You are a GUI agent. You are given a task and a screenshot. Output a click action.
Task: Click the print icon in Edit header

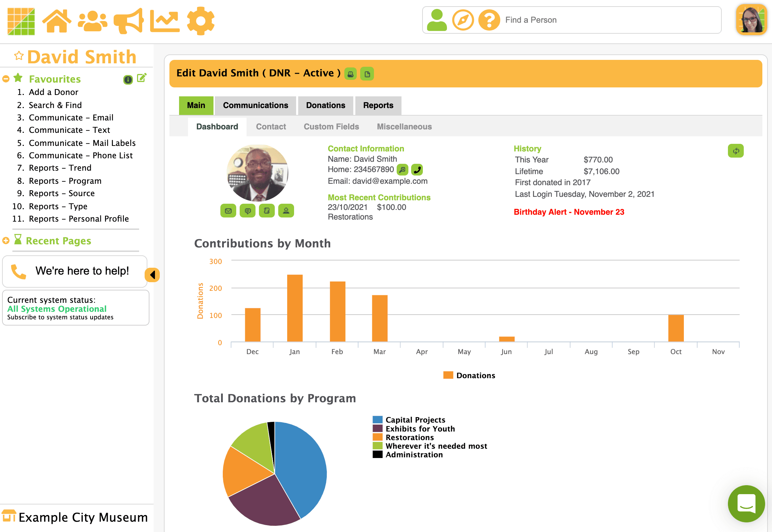tap(351, 74)
